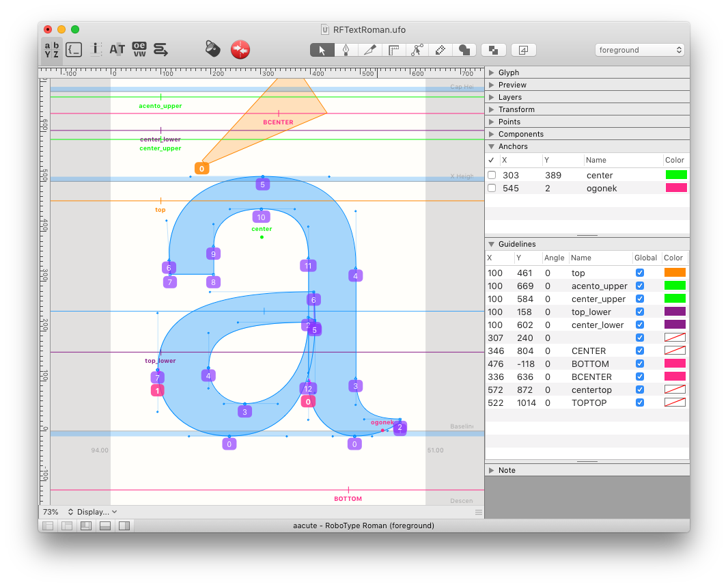Click the 'oe vw' spacing toolbar icon

139,49
